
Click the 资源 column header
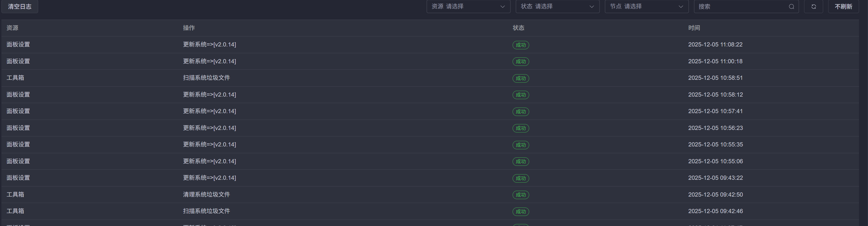pyautogui.click(x=12, y=28)
